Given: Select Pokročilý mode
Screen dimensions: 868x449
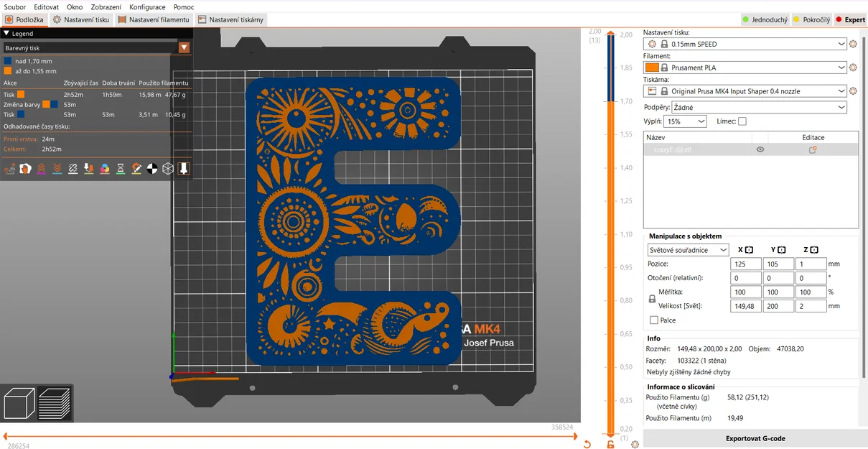Looking at the screenshot, I should click(811, 20).
